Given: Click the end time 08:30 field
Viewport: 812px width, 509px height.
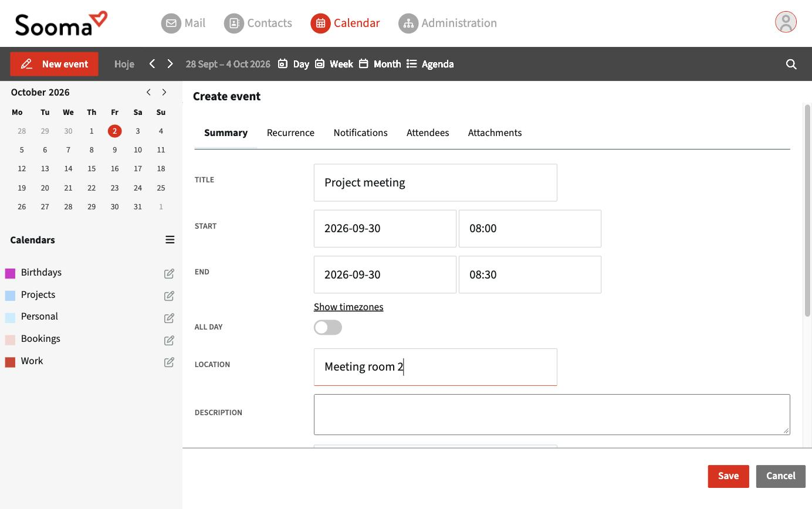Looking at the screenshot, I should 530,274.
